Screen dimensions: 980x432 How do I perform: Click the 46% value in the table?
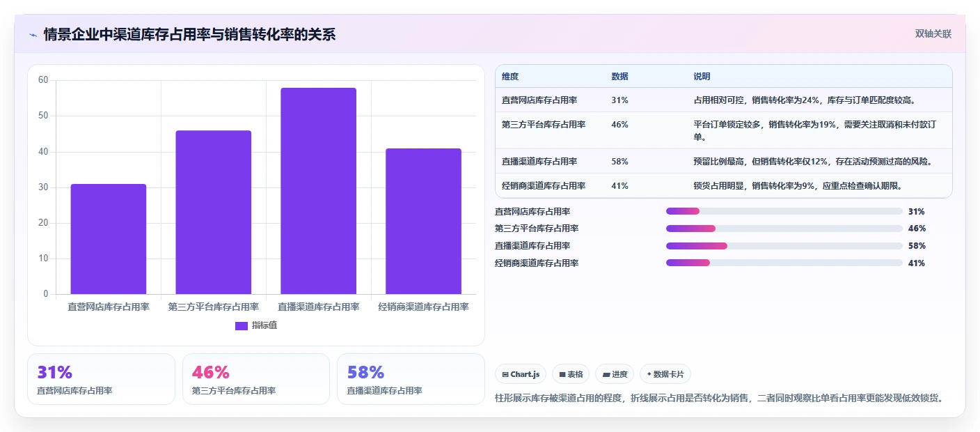(619, 125)
